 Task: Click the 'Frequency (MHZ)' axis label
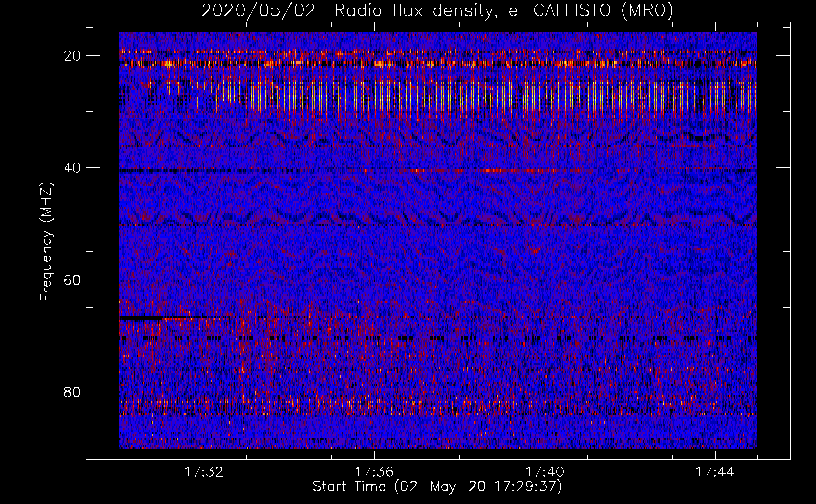(46, 242)
